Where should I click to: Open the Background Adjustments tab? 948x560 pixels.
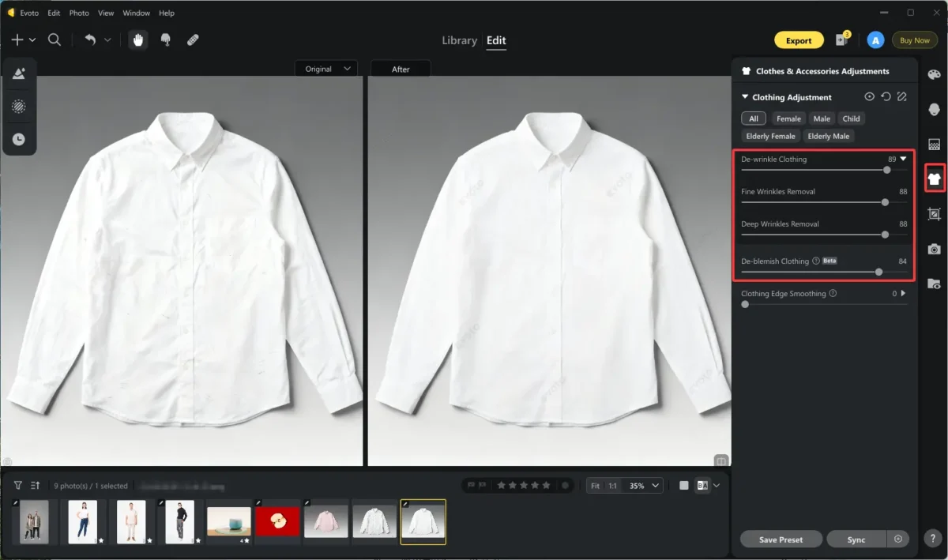935,145
